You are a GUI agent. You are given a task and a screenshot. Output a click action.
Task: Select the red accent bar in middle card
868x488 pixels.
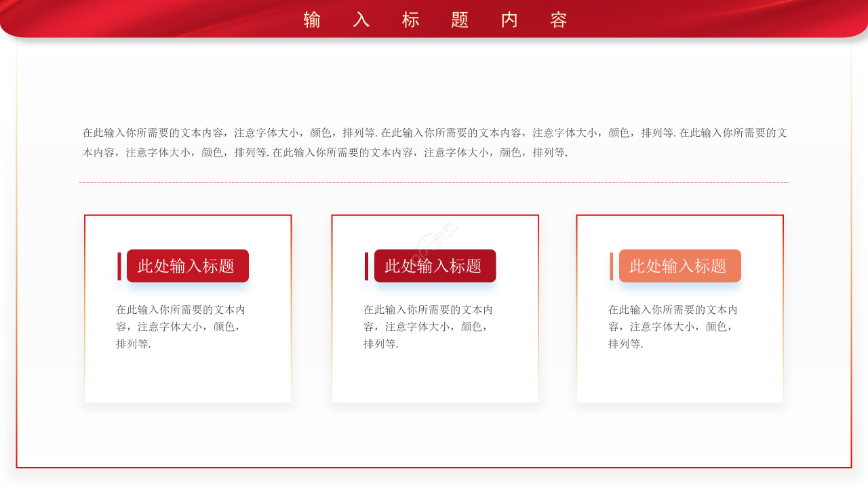click(366, 266)
